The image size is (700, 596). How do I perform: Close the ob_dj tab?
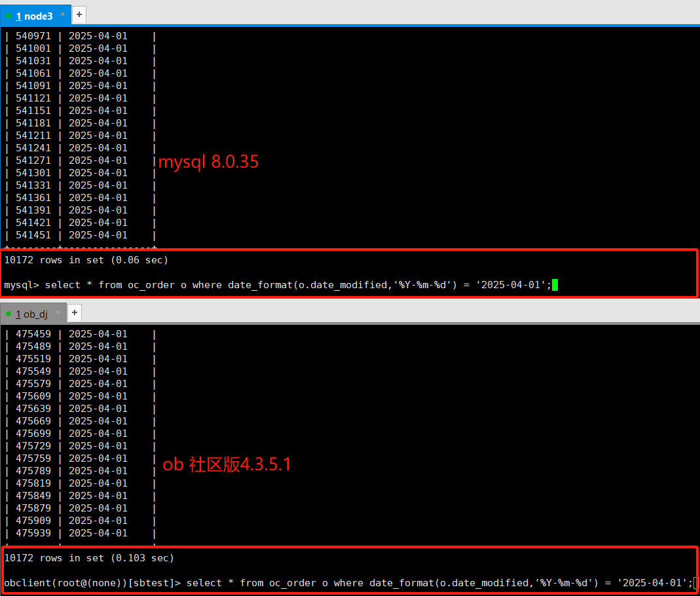pos(58,312)
